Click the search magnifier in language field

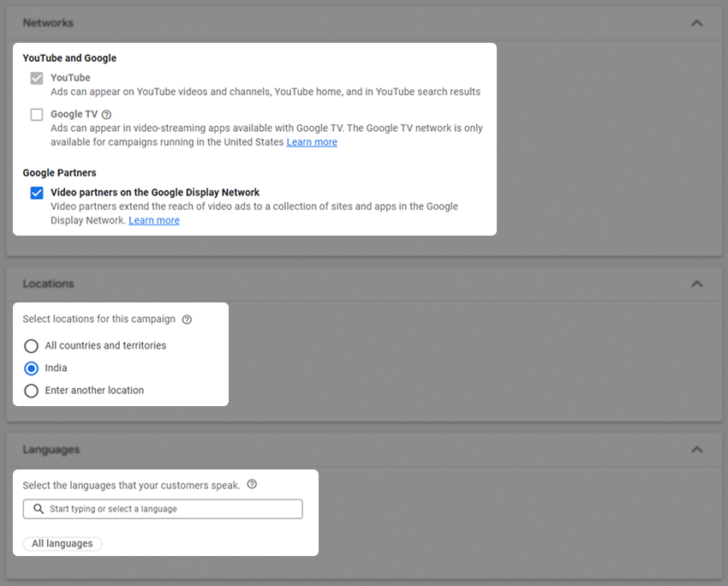point(39,509)
